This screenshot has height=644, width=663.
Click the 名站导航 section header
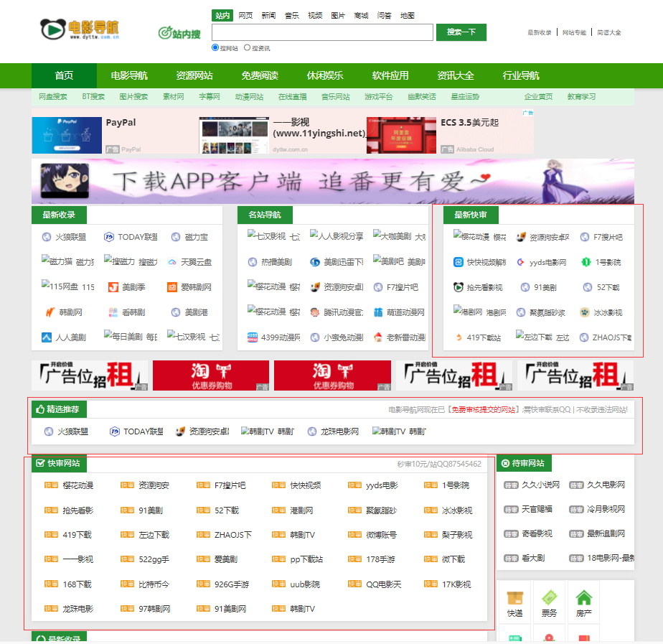pos(265,215)
